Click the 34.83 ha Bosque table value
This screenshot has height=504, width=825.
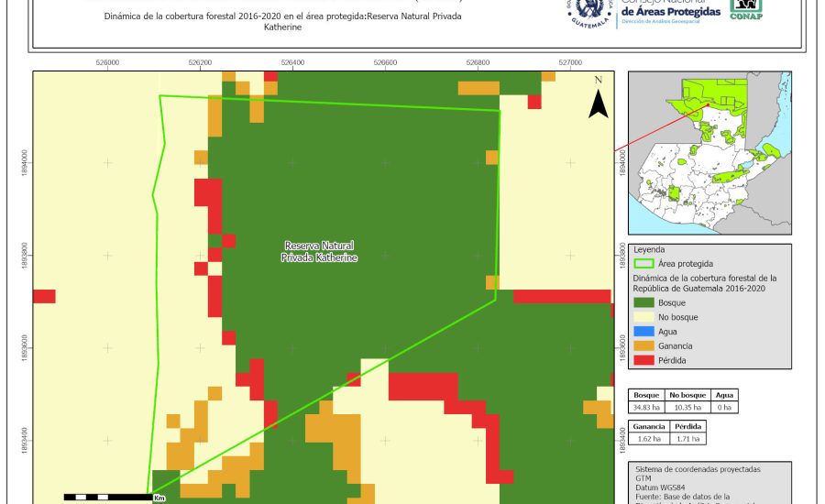coord(647,406)
